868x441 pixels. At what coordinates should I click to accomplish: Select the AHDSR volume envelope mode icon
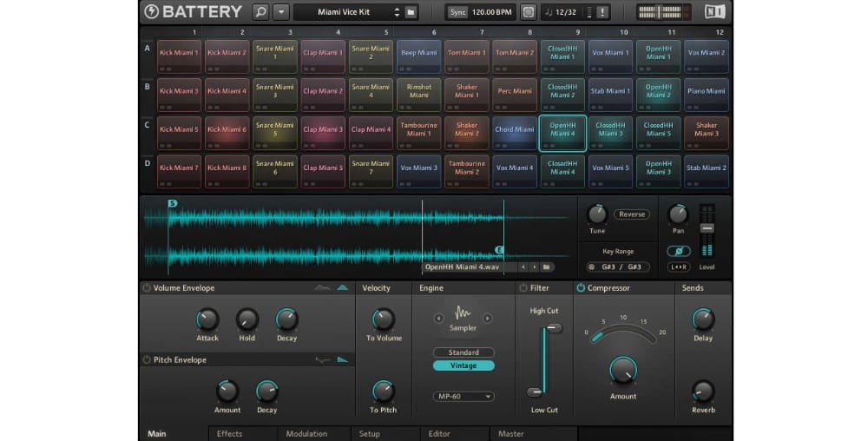[x=322, y=287]
